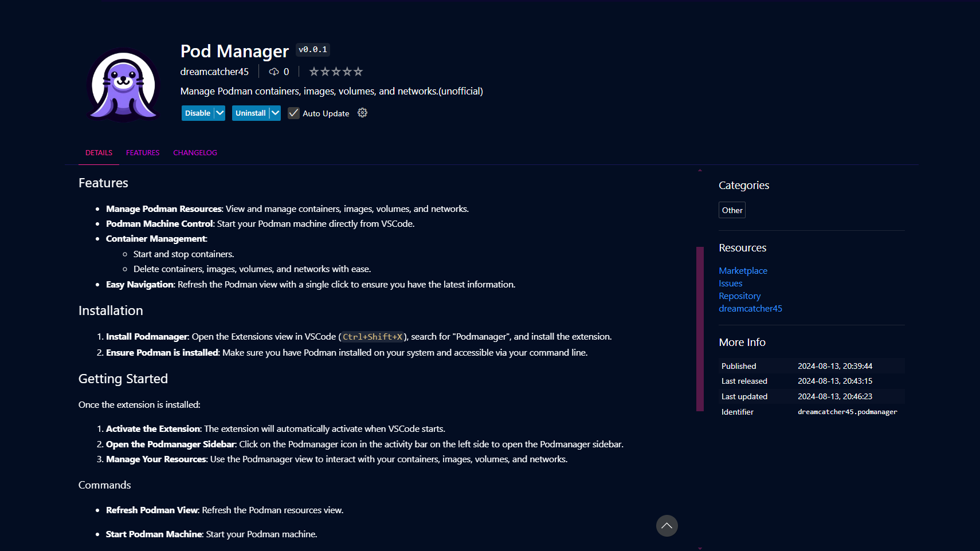The height and width of the screenshot is (551, 980).
Task: Toggle the Auto Update checkbox
Action: click(293, 113)
